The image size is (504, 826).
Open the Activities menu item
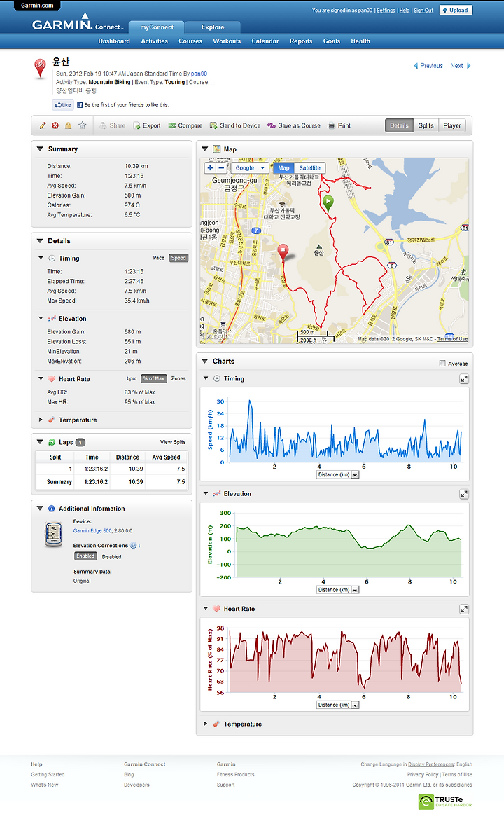coord(154,41)
